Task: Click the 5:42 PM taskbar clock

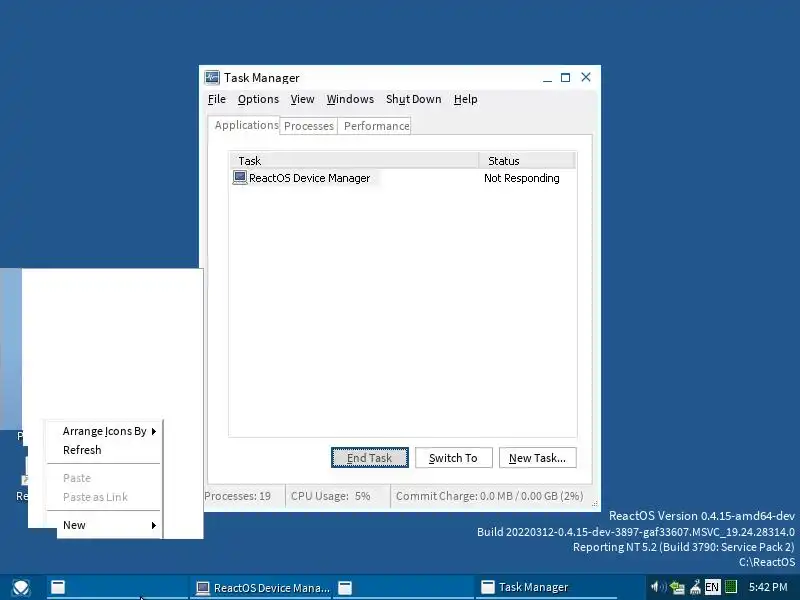Action: click(768, 587)
